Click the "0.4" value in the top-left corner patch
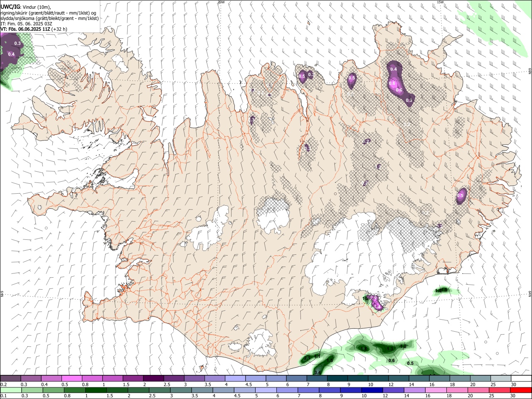Viewport: 532px width, 399px height. [x=11, y=54]
